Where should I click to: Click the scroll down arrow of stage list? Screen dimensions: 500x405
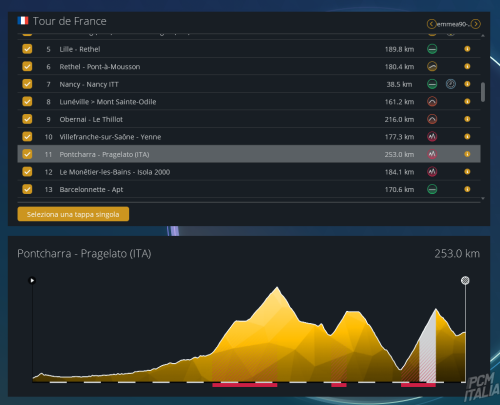483,198
